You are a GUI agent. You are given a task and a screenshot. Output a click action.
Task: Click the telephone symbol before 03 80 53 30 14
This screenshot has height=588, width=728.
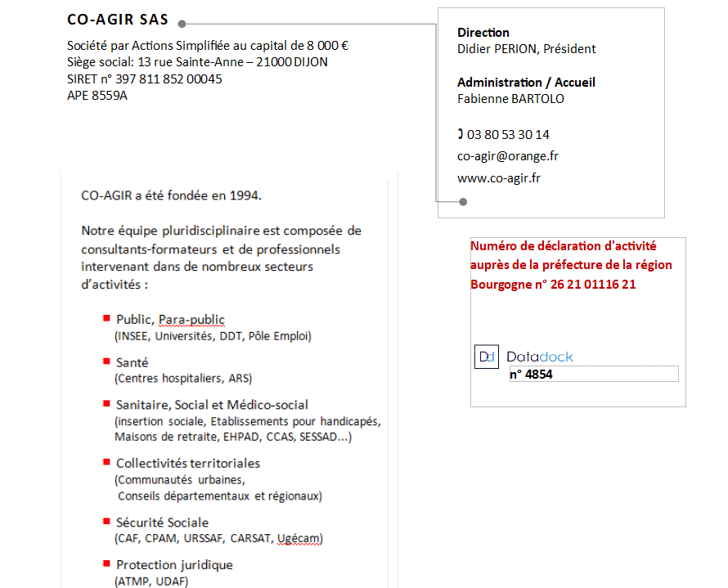point(461,134)
